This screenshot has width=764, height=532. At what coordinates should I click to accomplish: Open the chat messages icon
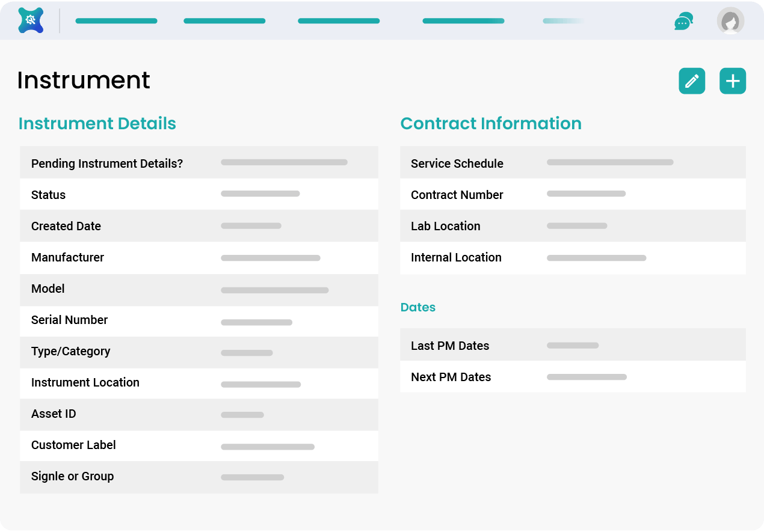683,21
